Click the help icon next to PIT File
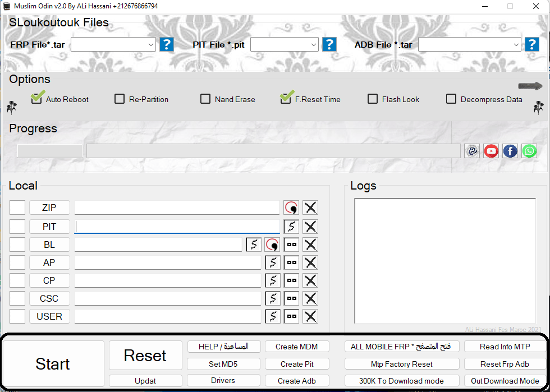The image size is (550, 392). 329,44
